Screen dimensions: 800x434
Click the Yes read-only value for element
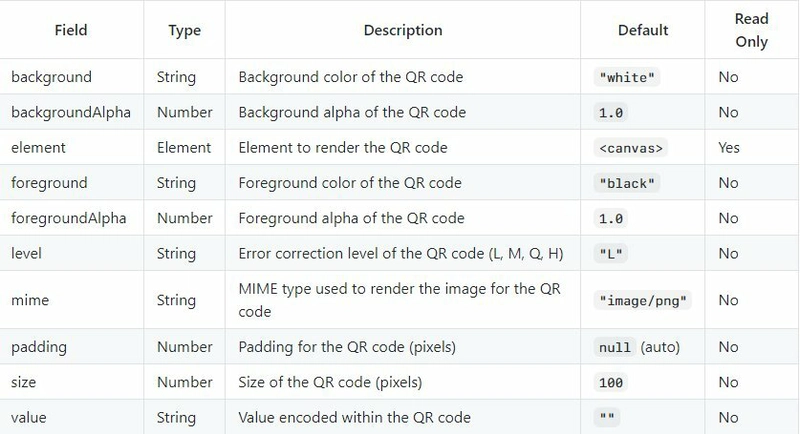click(x=729, y=148)
